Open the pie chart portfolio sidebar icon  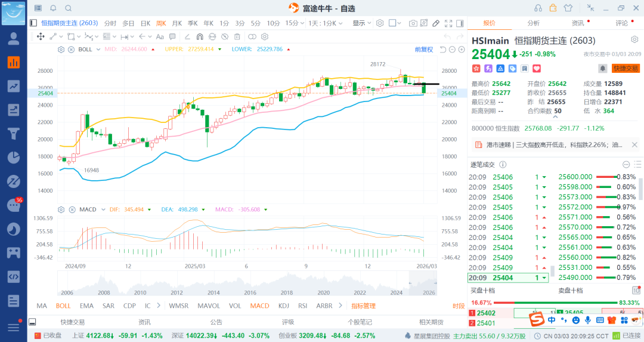pyautogui.click(x=14, y=158)
